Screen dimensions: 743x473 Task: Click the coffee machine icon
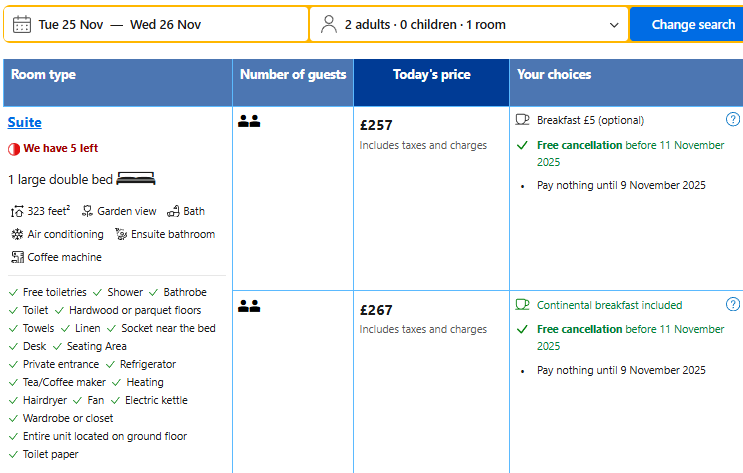(x=17, y=257)
